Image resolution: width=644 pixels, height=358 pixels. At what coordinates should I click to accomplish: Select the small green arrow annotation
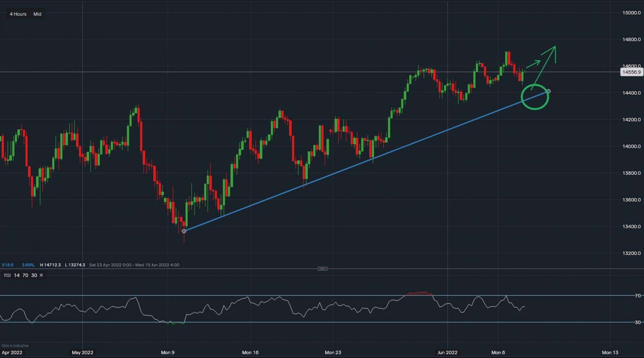534,64
